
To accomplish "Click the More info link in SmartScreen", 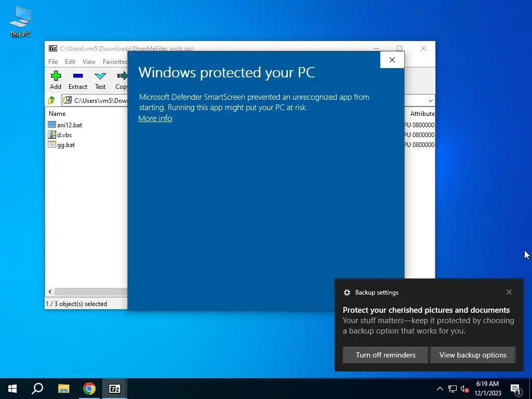I will [155, 118].
